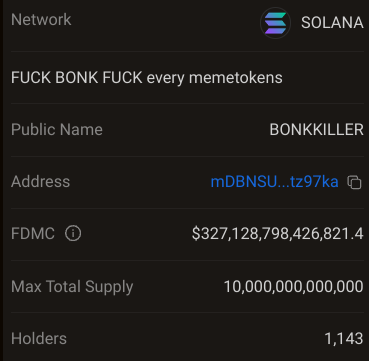Click the Address row label
369x361 pixels.
(x=40, y=182)
